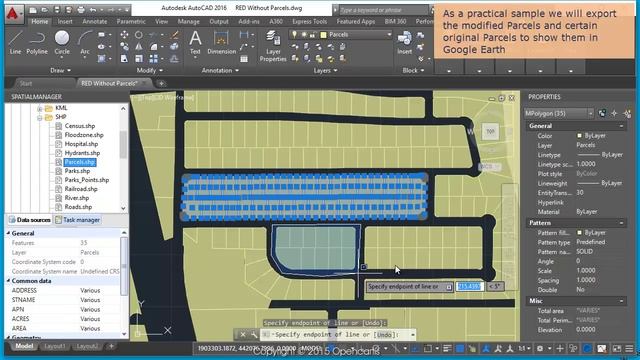Open the Insert ribbon tab

click(65, 21)
